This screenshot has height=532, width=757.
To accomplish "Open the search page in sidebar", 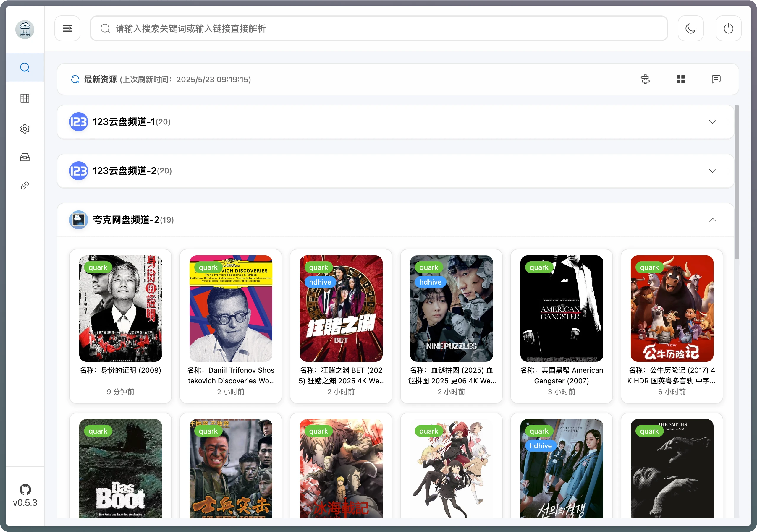I will pyautogui.click(x=25, y=67).
